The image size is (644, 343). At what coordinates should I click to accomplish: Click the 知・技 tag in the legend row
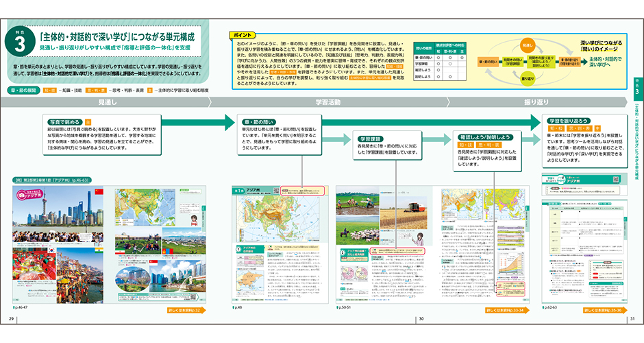point(50,90)
